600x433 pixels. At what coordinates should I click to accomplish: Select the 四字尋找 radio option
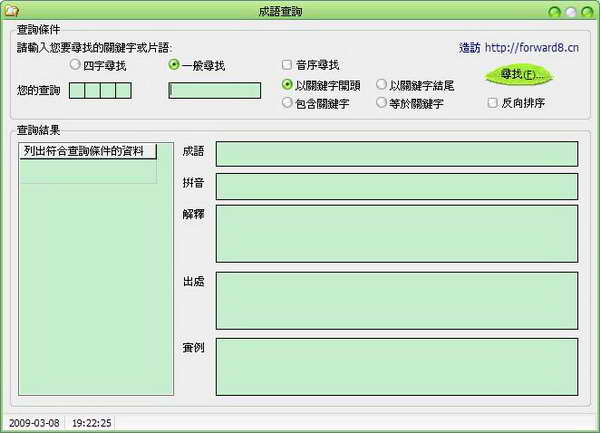coord(75,65)
